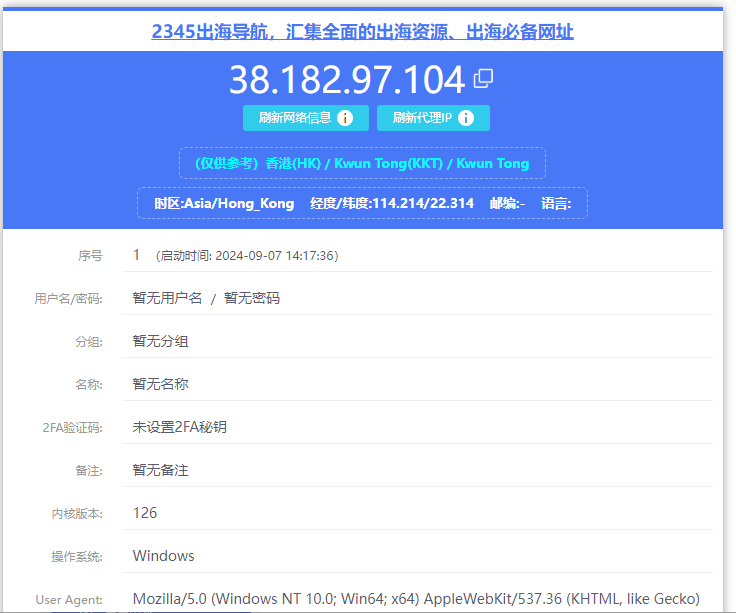Click the info icon on 刷新网络信息
The image size is (736, 613).
point(346,118)
